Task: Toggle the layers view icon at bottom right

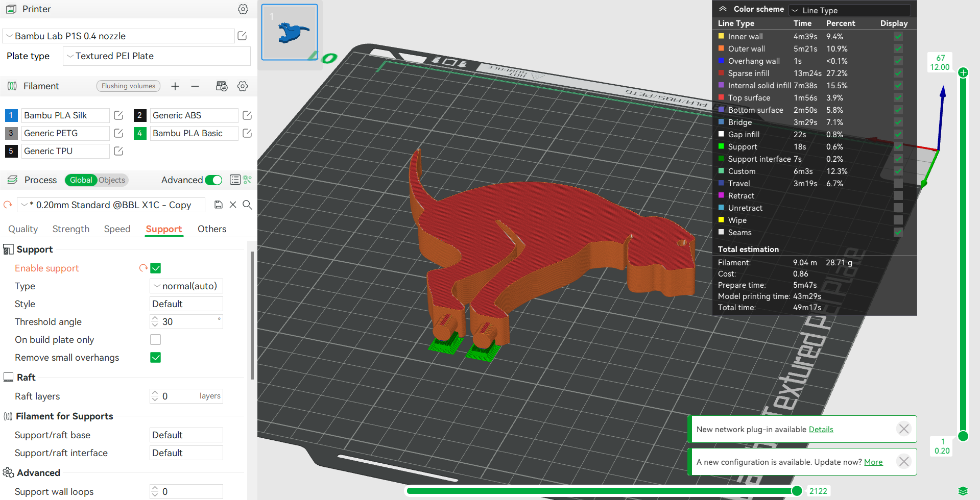Action: click(x=963, y=491)
